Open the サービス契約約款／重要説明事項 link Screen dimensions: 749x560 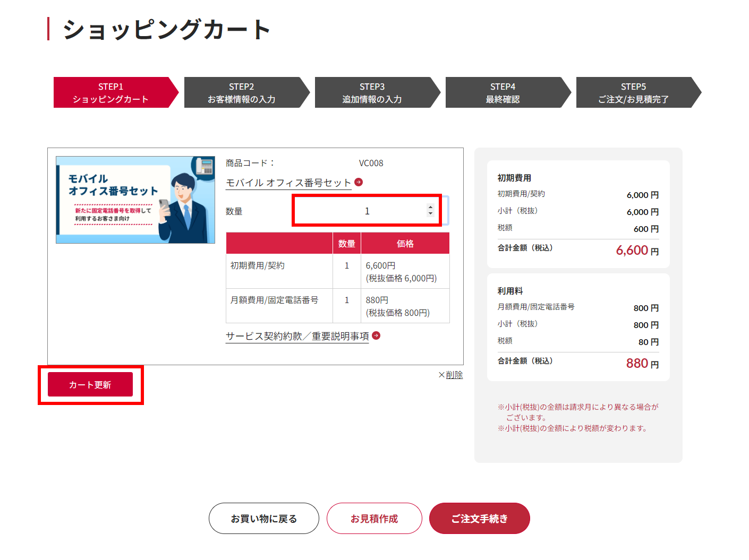[297, 336]
